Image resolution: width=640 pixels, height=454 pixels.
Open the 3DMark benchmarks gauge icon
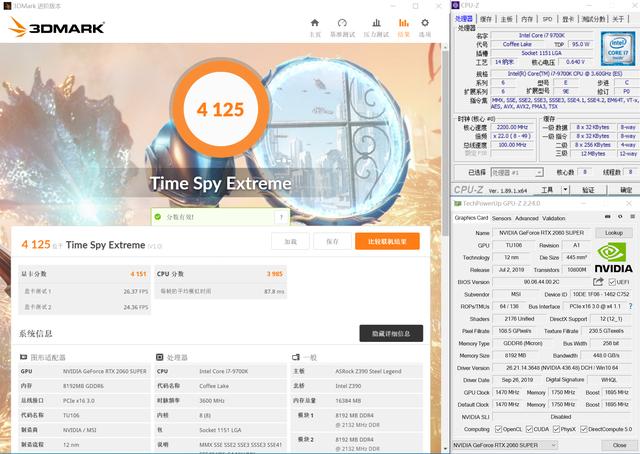pyautogui.click(x=342, y=23)
